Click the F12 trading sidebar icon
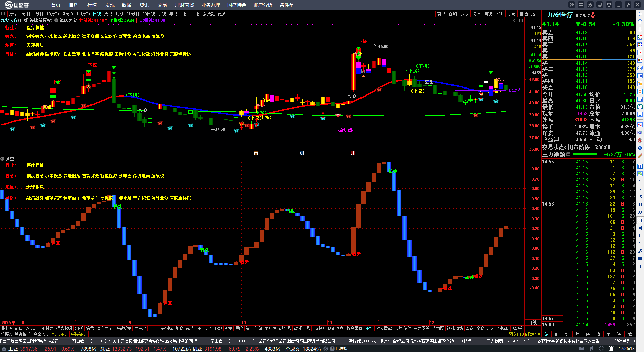Image resolution: width=644 pixels, height=352 pixels. [640, 99]
